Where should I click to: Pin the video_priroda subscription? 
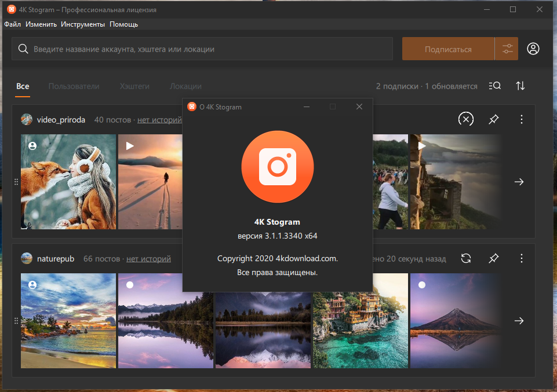pyautogui.click(x=493, y=119)
